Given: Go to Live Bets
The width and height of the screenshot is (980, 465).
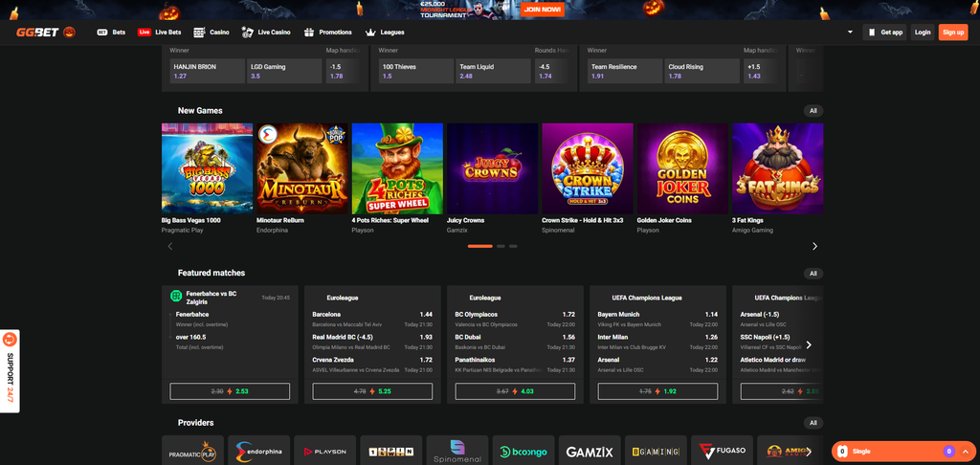Looking at the screenshot, I should 160,32.
